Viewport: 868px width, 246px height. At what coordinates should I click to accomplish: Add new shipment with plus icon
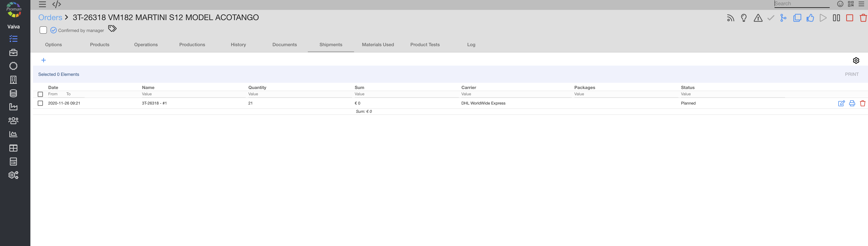(x=43, y=60)
